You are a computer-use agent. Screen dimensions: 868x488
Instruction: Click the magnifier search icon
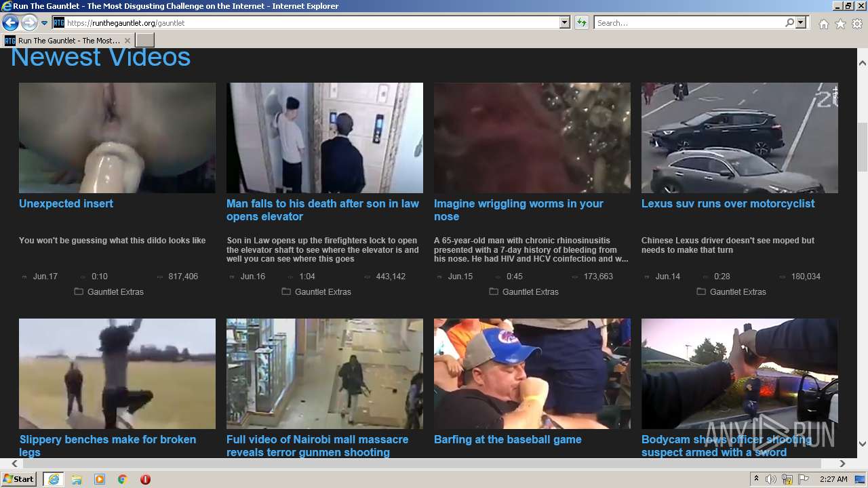789,23
